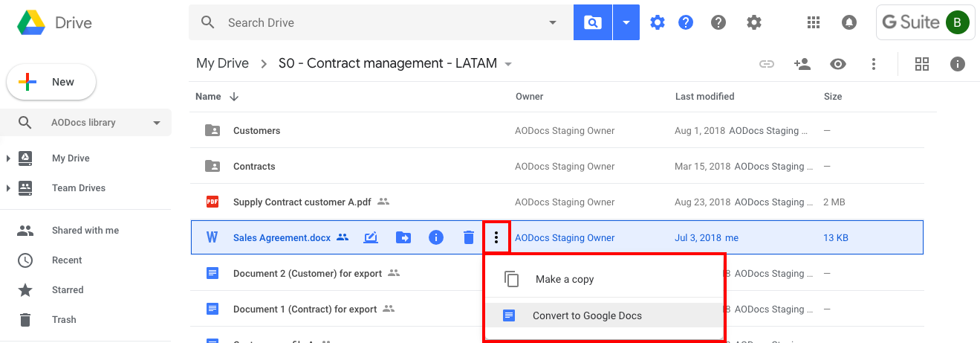Open Trash in the sidebar
This screenshot has height=343, width=980.
coord(64,319)
